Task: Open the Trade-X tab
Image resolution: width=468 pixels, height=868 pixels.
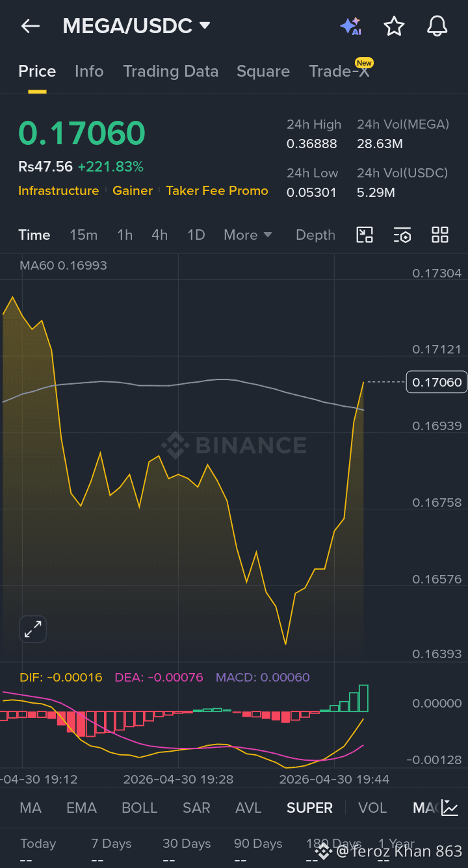Action: coord(339,71)
